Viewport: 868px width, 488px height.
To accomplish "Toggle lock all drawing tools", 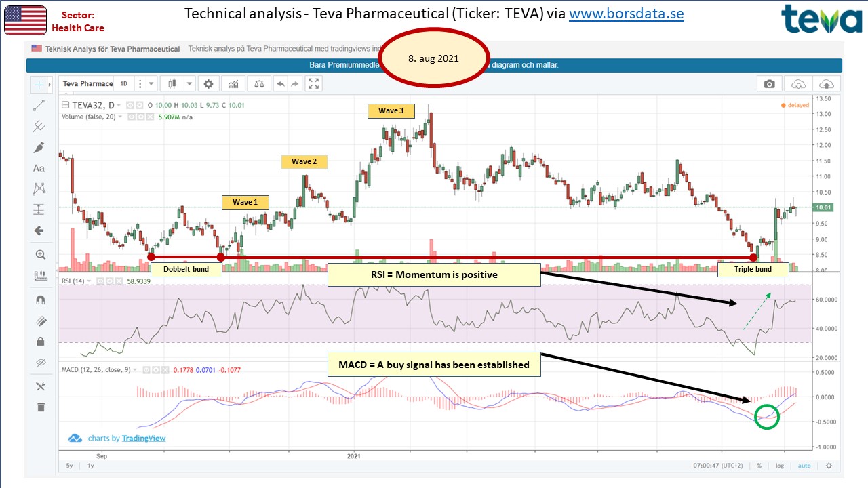I will click(40, 341).
